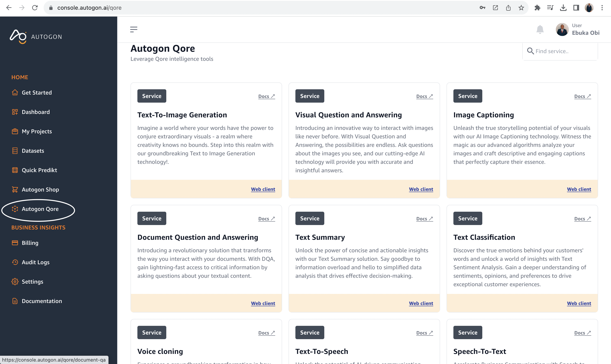This screenshot has width=611, height=364.
Task: Click the Service badge on Text Summary
Action: click(x=310, y=218)
